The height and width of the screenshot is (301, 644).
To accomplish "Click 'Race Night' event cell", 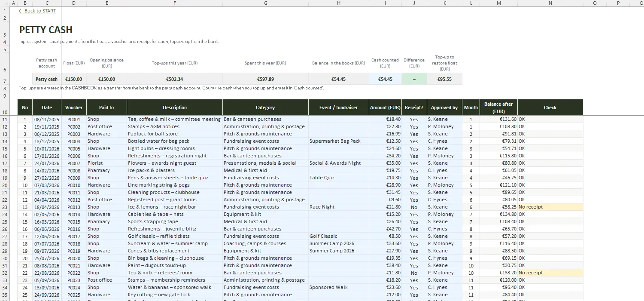I will pyautogui.click(x=339, y=207).
